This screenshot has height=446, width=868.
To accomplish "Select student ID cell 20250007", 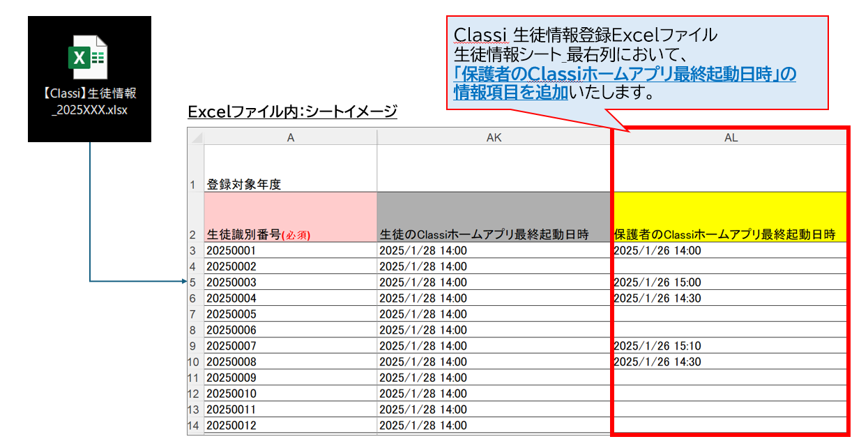I will (x=290, y=346).
